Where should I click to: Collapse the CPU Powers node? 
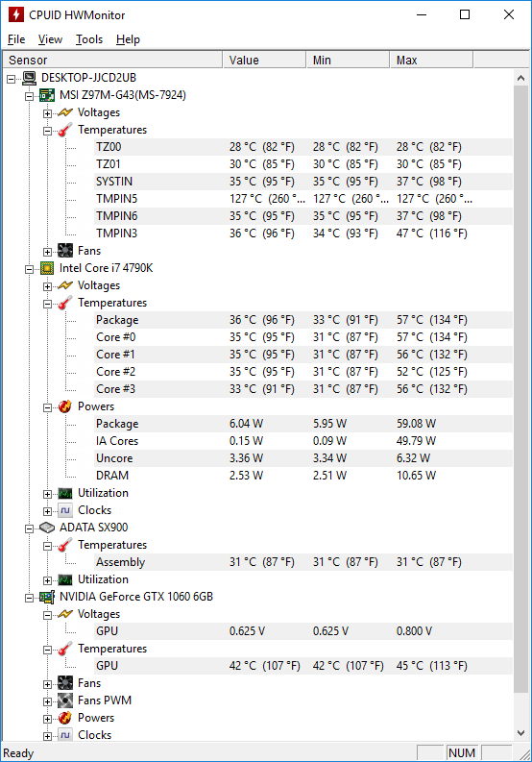(47, 407)
